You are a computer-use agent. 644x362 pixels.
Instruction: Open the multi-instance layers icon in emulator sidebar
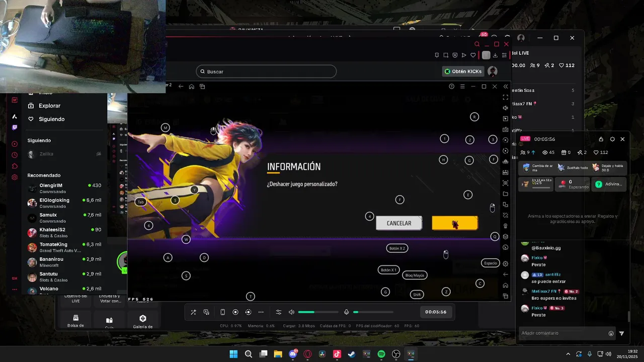(506, 237)
